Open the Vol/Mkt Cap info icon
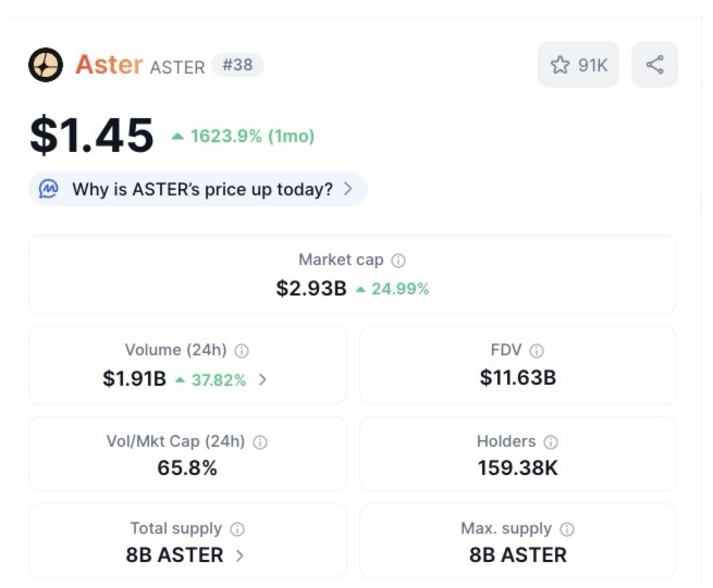 pyautogui.click(x=260, y=442)
